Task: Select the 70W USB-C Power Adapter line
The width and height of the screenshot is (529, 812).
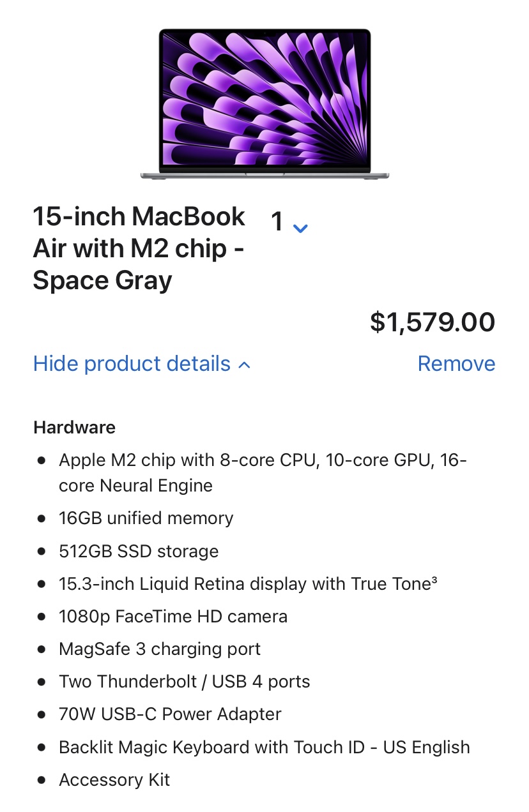Action: 169,714
